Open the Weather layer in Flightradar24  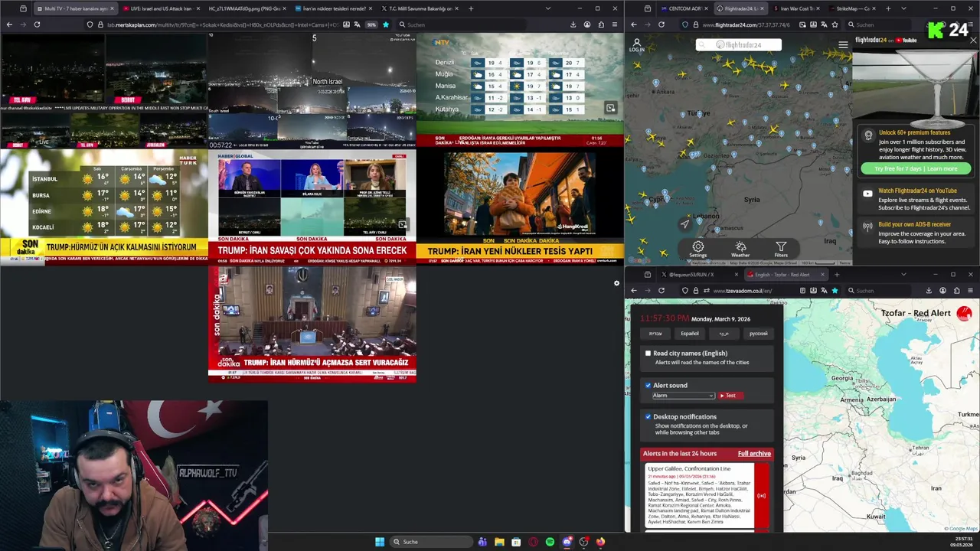[x=740, y=249]
